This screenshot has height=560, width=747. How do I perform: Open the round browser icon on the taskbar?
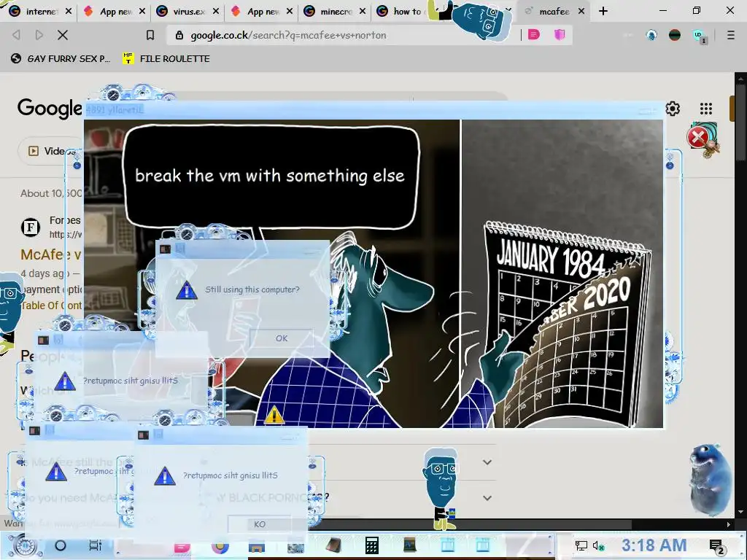point(220,547)
